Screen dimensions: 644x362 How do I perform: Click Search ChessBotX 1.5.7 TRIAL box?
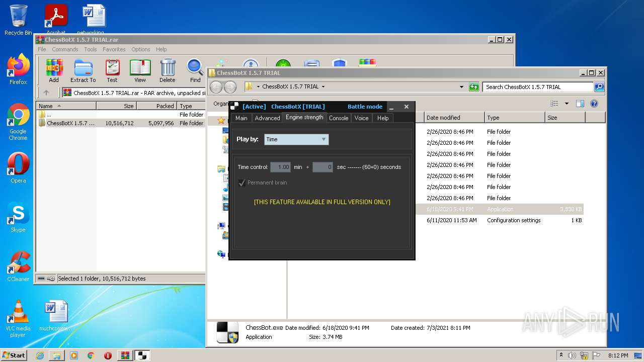tap(538, 87)
